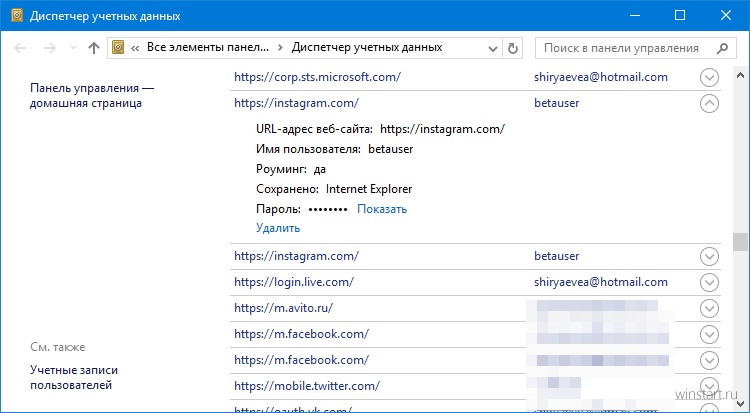Screen dimensions: 750x413
Task: Open address bar history dropdown
Action: coord(493,48)
